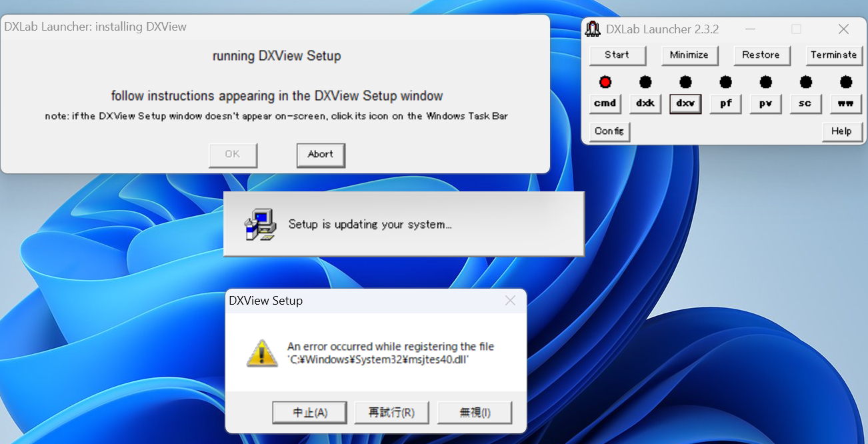Click the setup computer icon
This screenshot has height=444, width=868.
(x=260, y=225)
